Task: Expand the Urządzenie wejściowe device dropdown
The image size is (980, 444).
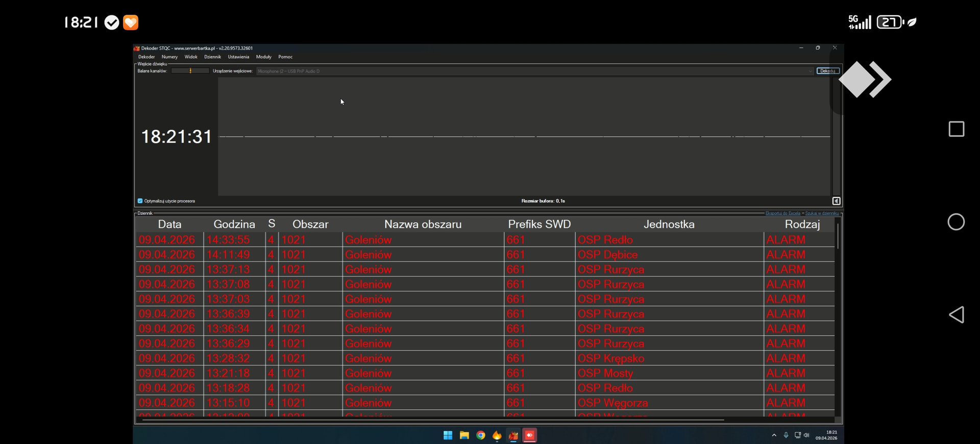Action: [x=810, y=71]
